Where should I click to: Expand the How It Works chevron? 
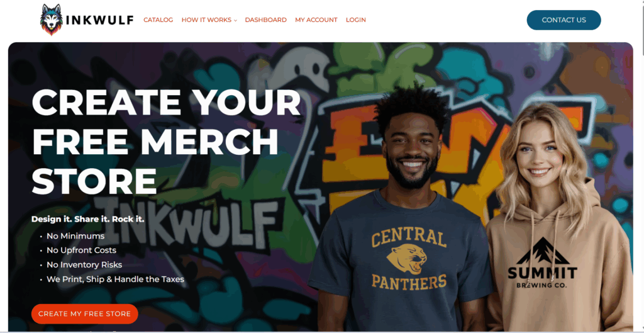(235, 20)
